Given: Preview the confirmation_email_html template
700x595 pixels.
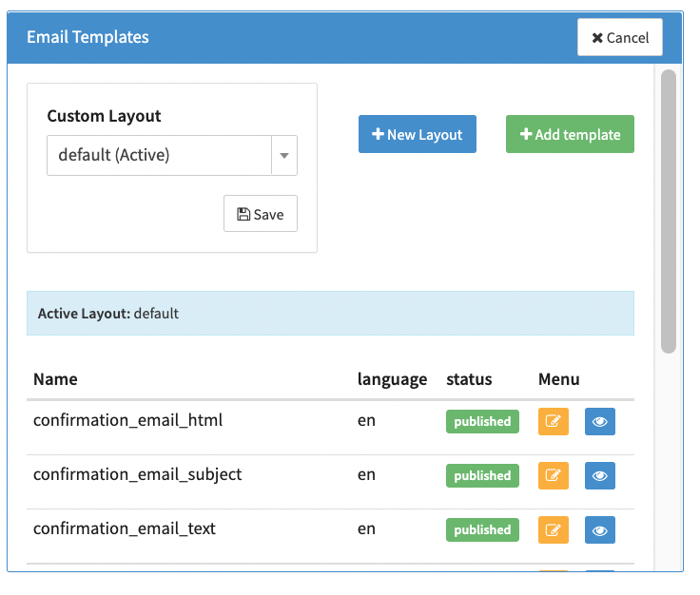Looking at the screenshot, I should pos(599,421).
